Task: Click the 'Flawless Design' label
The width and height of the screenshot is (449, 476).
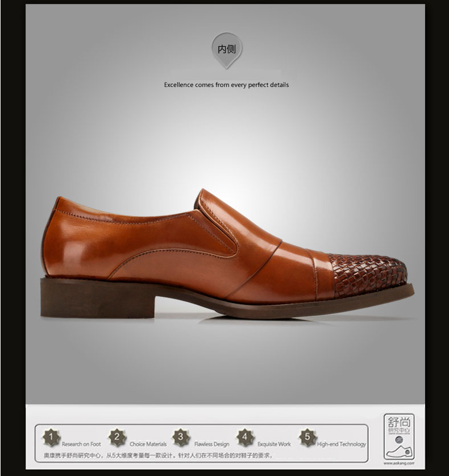Action: click(x=212, y=444)
